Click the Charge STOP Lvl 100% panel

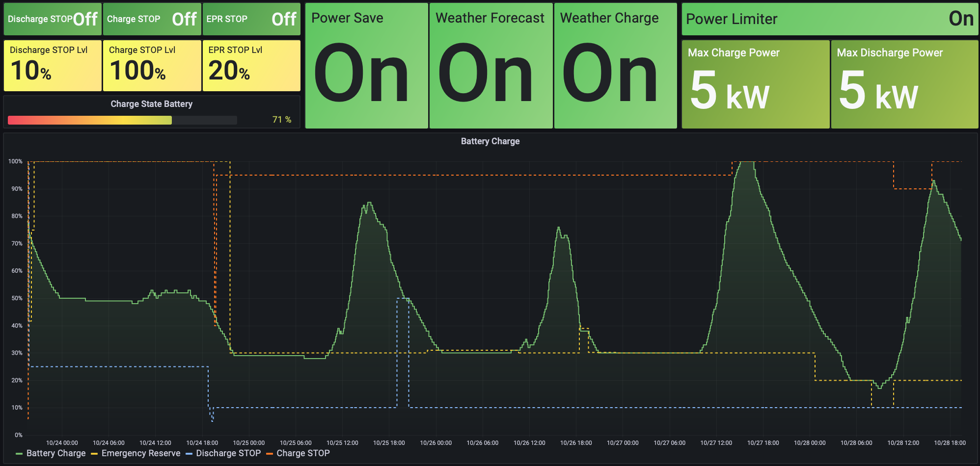[x=152, y=66]
